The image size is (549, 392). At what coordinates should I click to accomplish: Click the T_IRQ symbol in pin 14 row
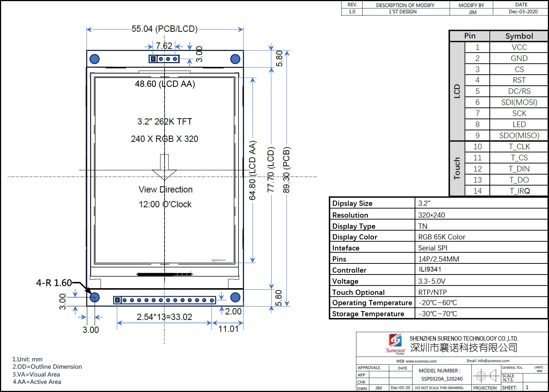click(x=519, y=191)
